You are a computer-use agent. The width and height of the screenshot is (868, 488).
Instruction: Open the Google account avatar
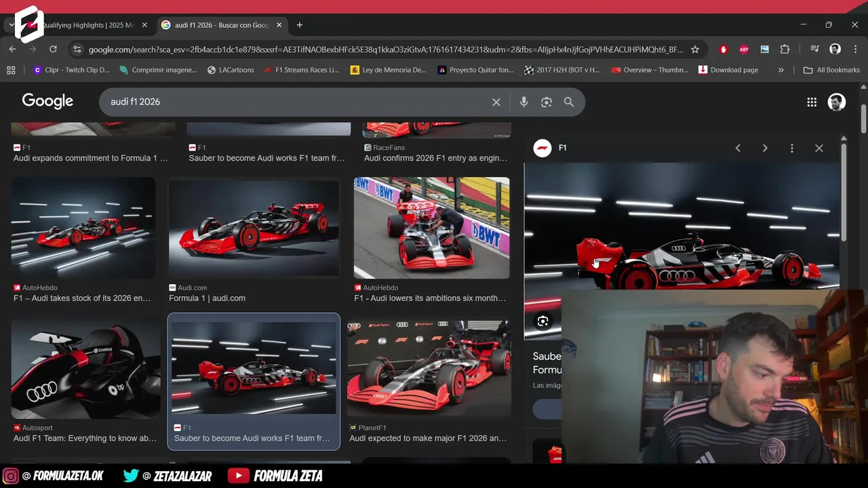[837, 102]
